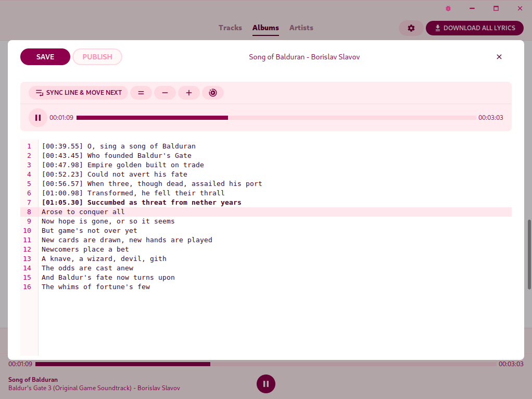Switch to the Artists tab

[301, 28]
